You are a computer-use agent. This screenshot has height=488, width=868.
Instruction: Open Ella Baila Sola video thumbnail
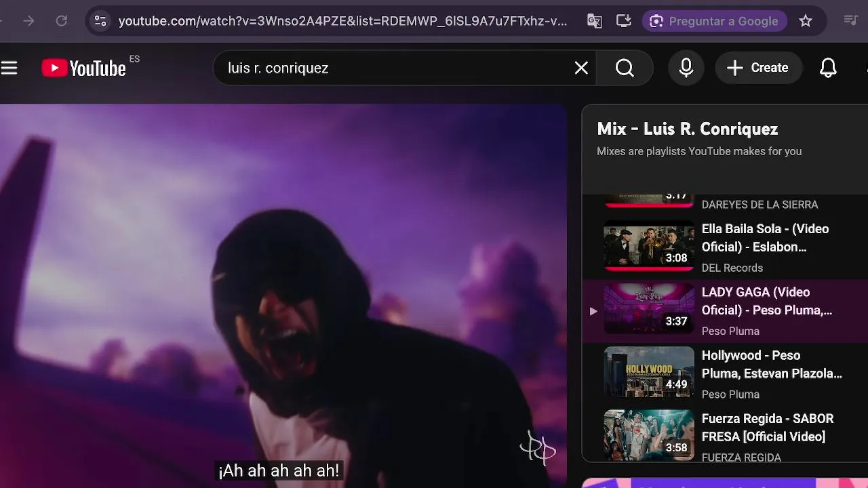point(649,247)
